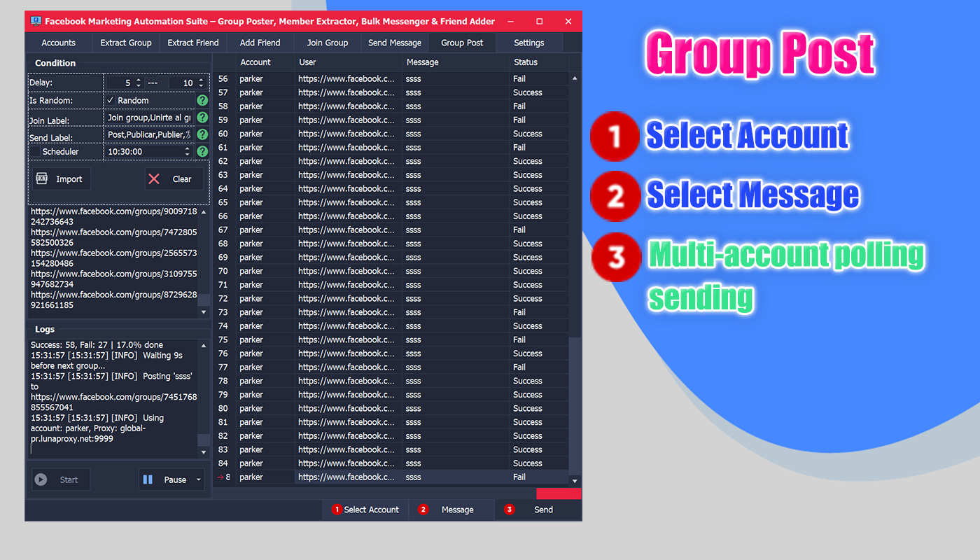Enable the Scheduler checkbox
This screenshot has height=560, width=980.
tap(35, 151)
